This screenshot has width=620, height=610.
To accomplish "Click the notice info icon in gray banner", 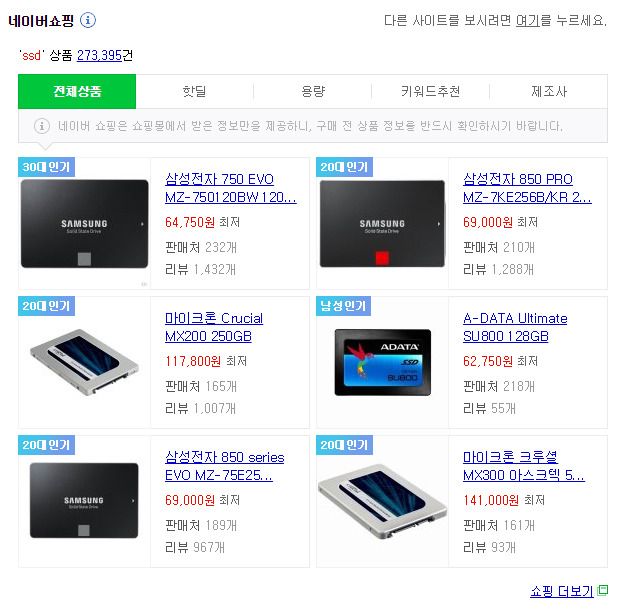I will (42, 126).
